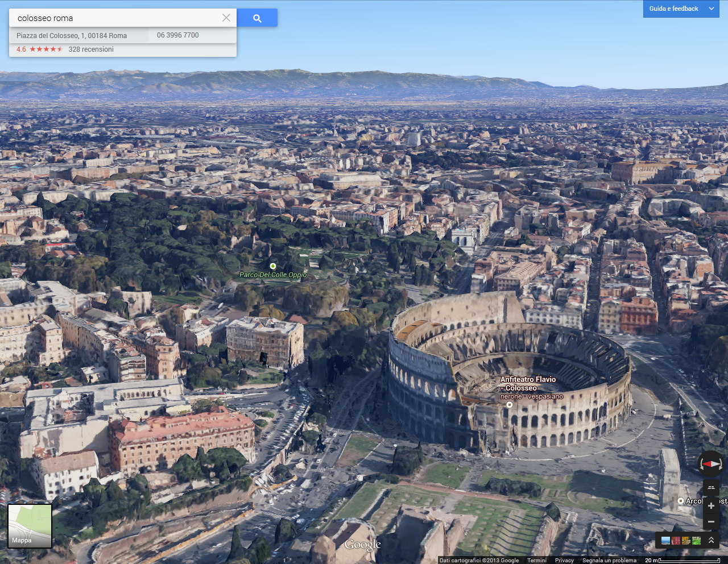The width and height of the screenshot is (728, 564).
Task: Switch to Mappa view thumbnail
Action: pyautogui.click(x=30, y=526)
